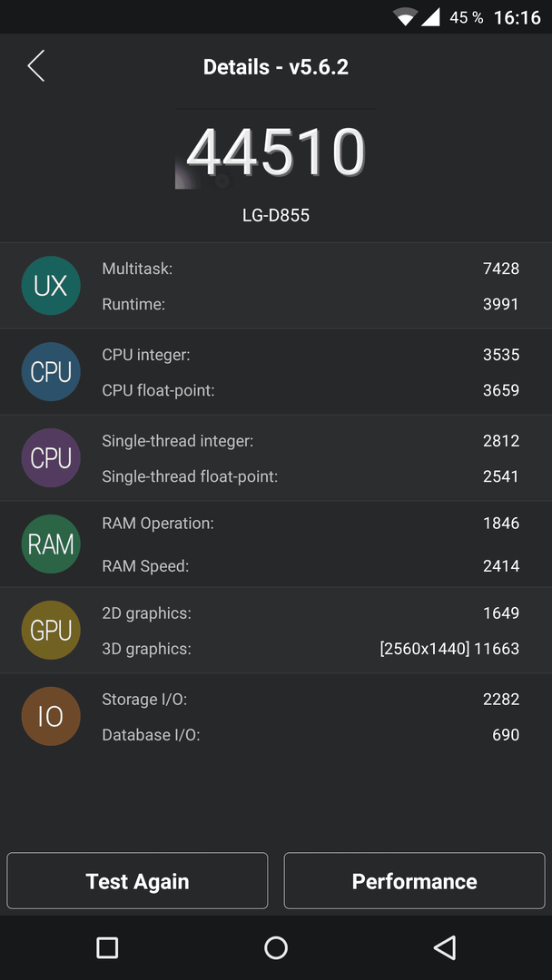This screenshot has width=552, height=980.
Task: Tap the 3D graphics result row
Action: [310, 649]
